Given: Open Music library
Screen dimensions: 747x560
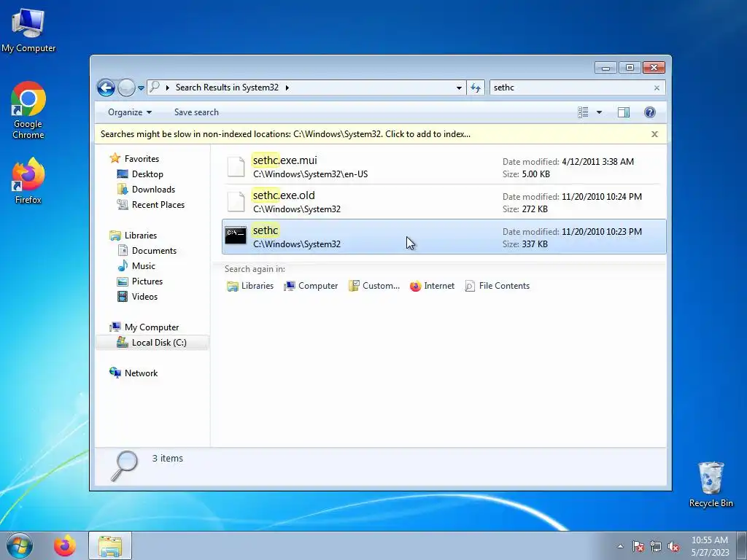Looking at the screenshot, I should coord(143,265).
